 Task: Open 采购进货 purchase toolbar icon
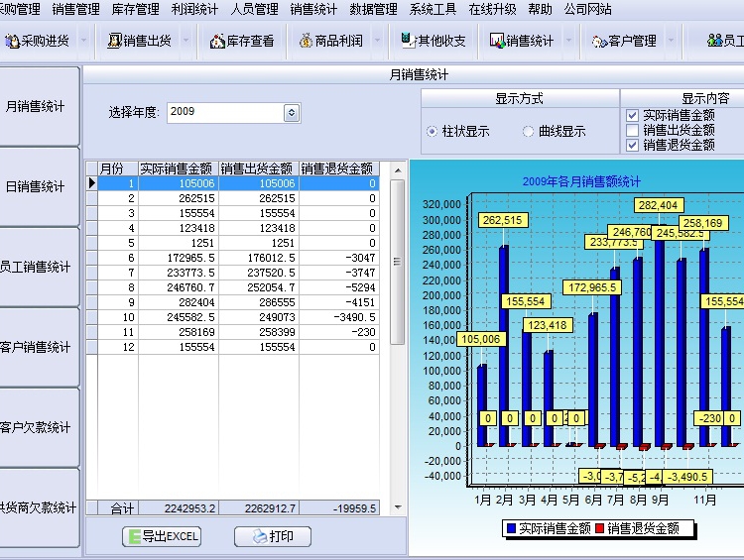tap(12, 41)
